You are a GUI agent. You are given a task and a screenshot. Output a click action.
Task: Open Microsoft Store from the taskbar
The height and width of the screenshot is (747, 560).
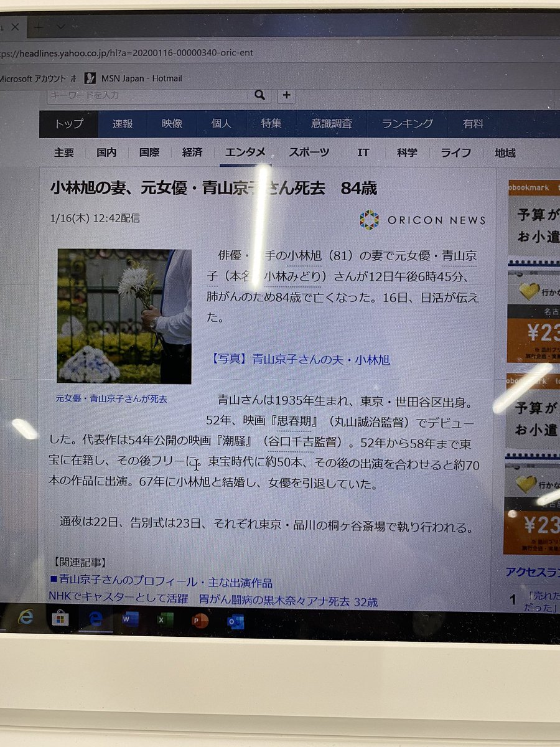point(60,619)
